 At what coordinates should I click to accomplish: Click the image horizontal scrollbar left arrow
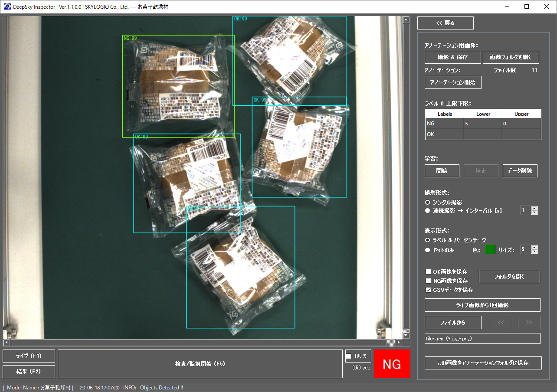[7, 343]
